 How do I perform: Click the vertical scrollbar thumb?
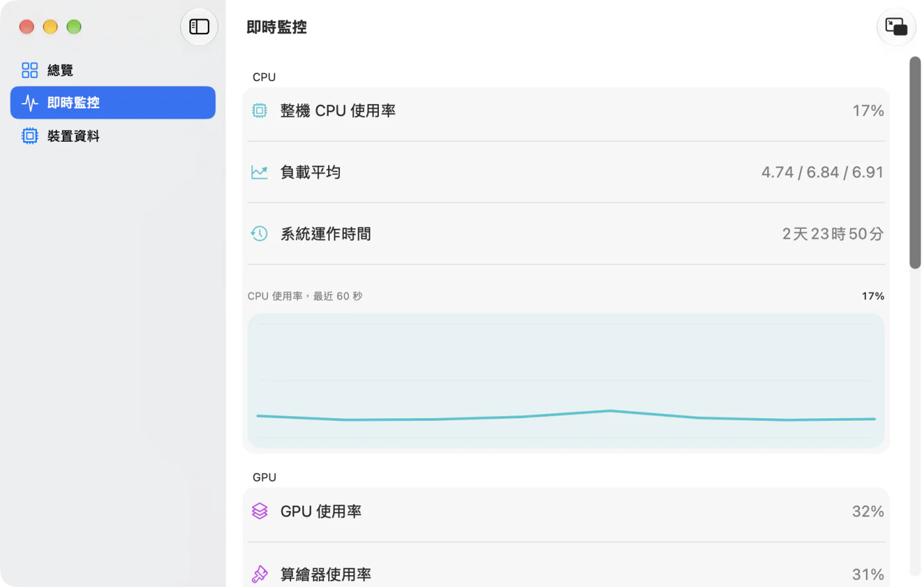tap(915, 162)
